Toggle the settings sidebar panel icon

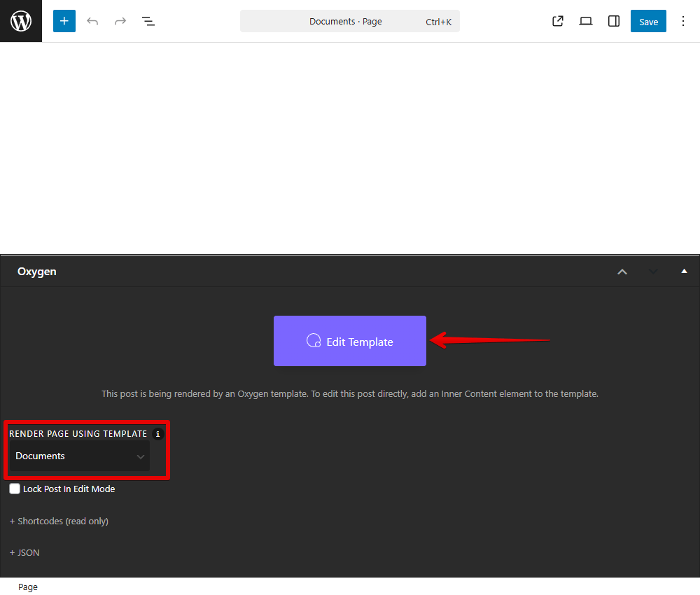coord(614,21)
